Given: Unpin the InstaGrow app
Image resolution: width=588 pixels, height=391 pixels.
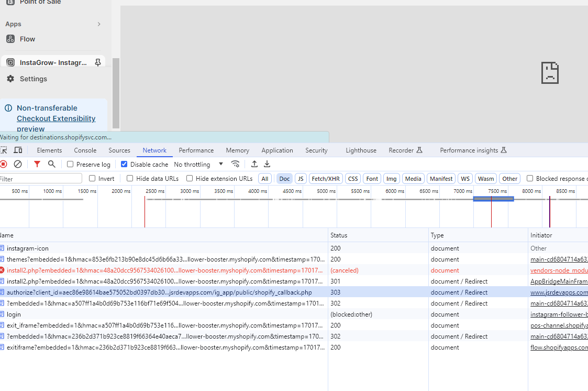Looking at the screenshot, I should 98,63.
